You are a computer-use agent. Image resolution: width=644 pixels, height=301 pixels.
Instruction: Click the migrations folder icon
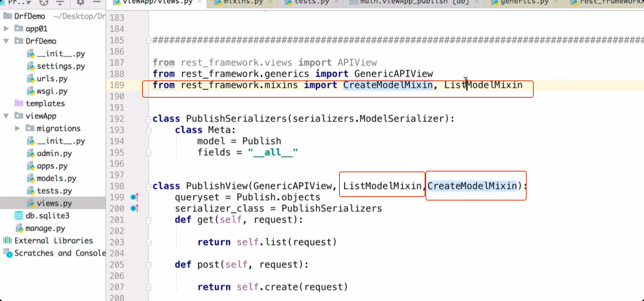click(x=30, y=128)
